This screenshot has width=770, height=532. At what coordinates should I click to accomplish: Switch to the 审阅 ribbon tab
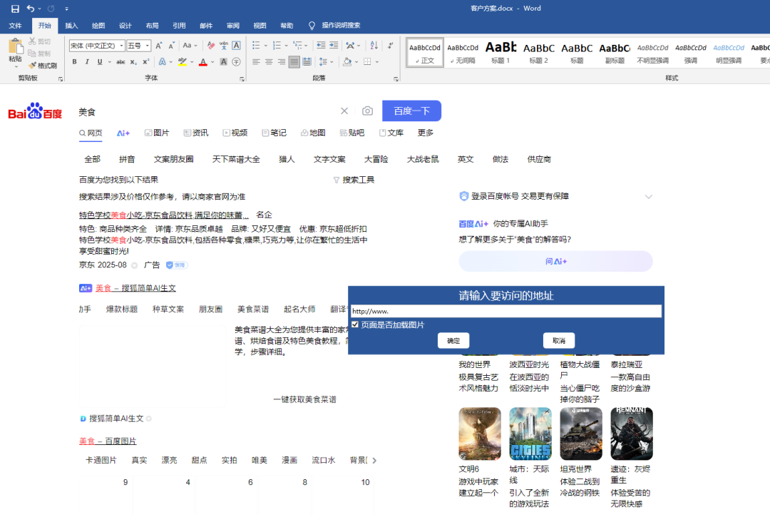232,26
